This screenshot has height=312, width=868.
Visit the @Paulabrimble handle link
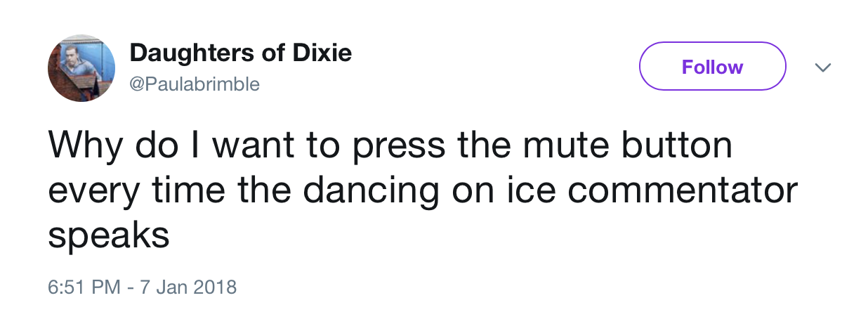[195, 85]
